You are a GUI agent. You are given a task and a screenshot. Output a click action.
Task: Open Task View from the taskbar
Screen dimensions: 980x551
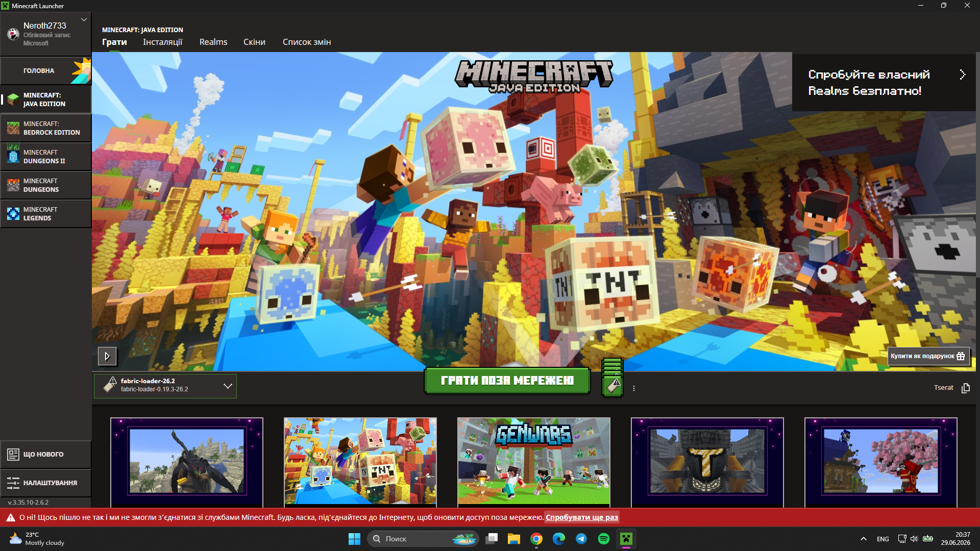(x=492, y=539)
